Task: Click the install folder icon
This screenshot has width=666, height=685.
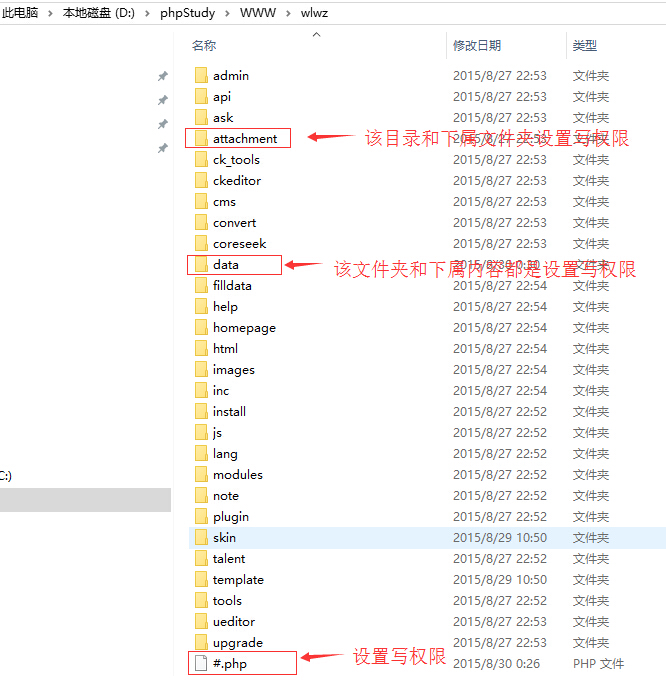Action: [x=201, y=412]
